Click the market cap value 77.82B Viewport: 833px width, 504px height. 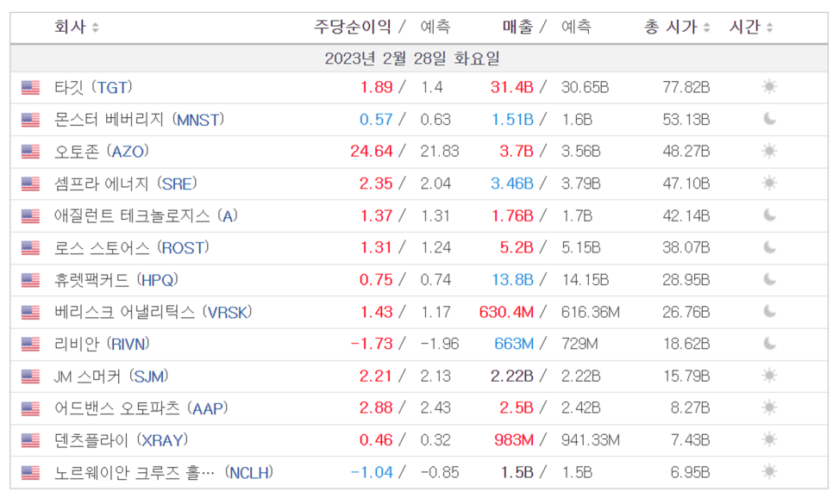pyautogui.click(x=686, y=88)
